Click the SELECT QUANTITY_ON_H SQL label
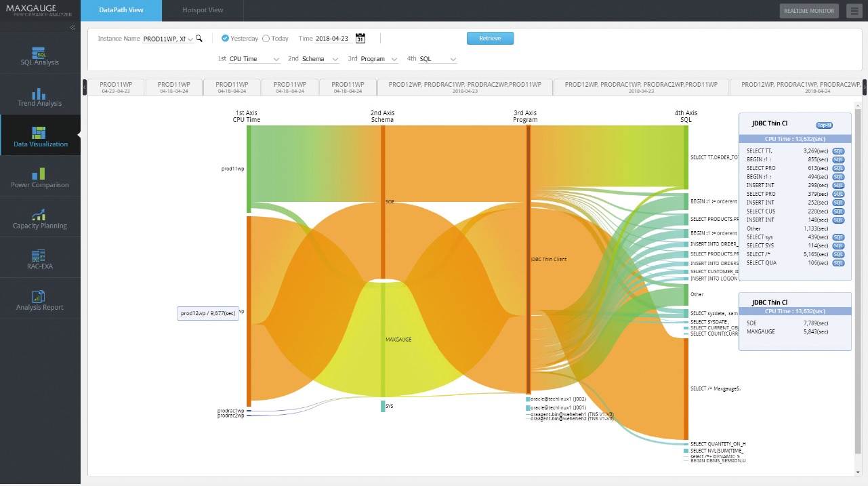Image resolution: width=868 pixels, height=486 pixels. [x=718, y=443]
